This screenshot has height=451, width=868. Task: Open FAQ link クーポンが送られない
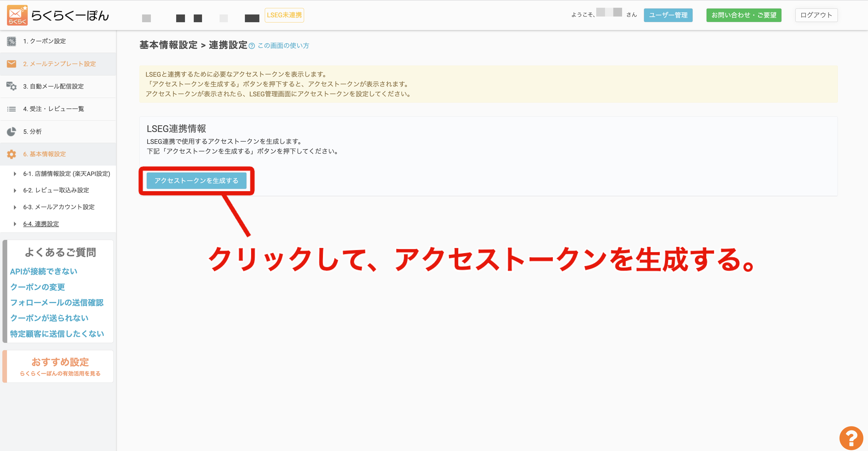point(49,318)
